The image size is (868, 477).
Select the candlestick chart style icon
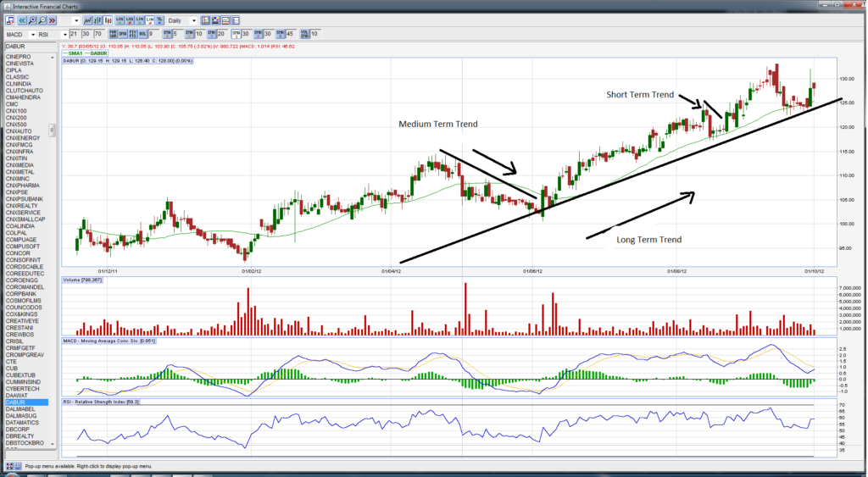pyautogui.click(x=107, y=20)
